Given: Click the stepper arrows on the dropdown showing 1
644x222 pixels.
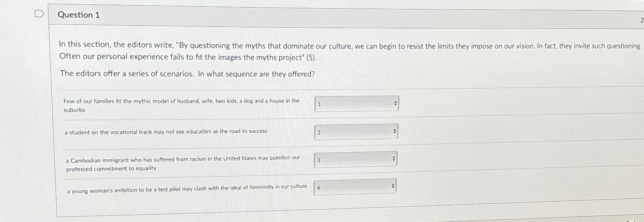Looking at the screenshot, I should (395, 103).
